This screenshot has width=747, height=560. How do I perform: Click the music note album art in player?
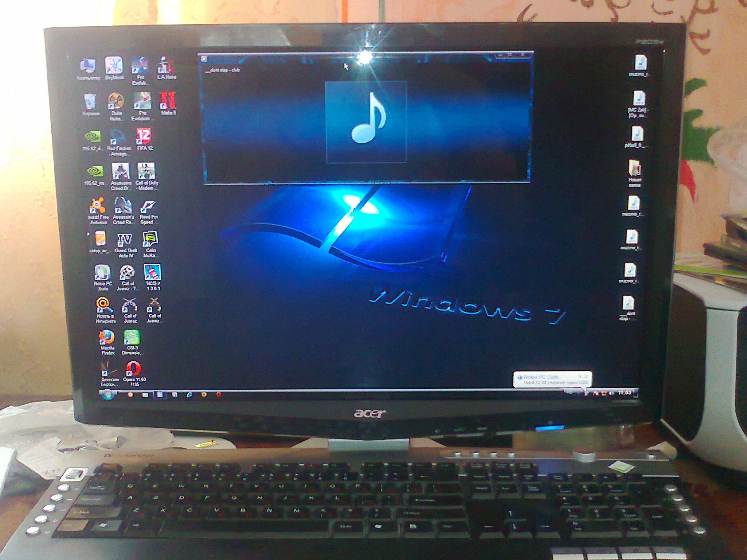tap(366, 122)
